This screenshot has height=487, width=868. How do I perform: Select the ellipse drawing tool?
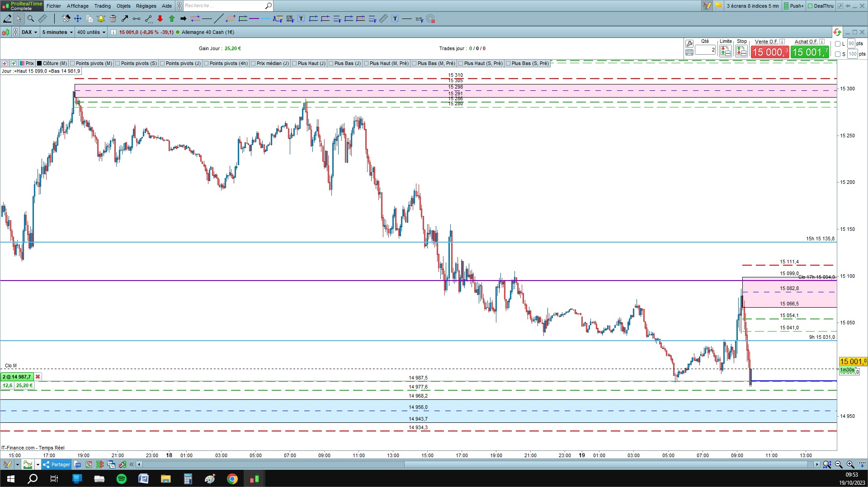coord(231,19)
